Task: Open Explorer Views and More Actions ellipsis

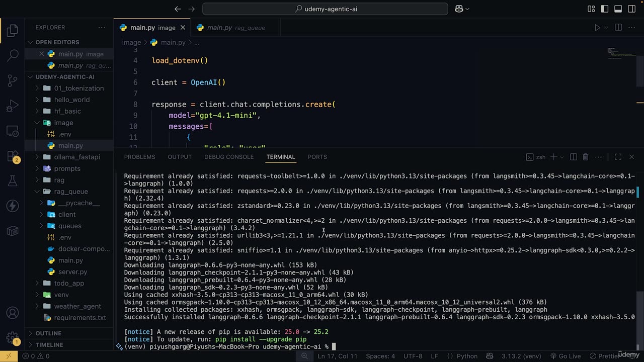Action: click(102, 28)
